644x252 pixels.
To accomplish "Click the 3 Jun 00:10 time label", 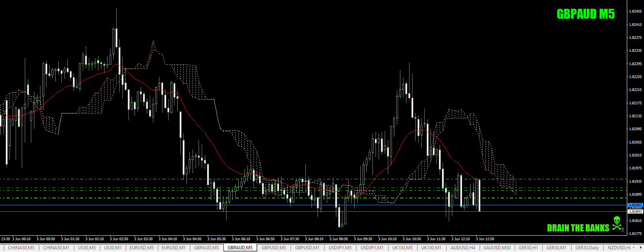I will pyautogui.click(x=21, y=239).
